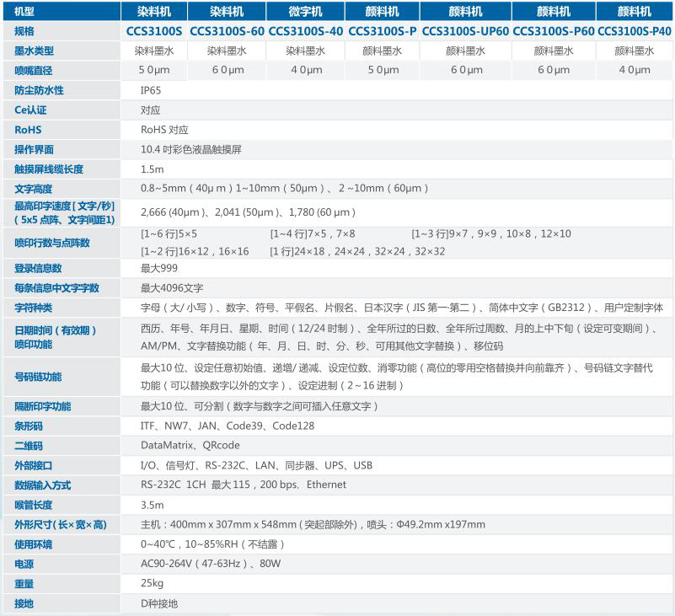Viewport: 675px width, 616px height.
Task: Click the [1~4 行]7×5，7×8 entry
Action: coord(313,233)
